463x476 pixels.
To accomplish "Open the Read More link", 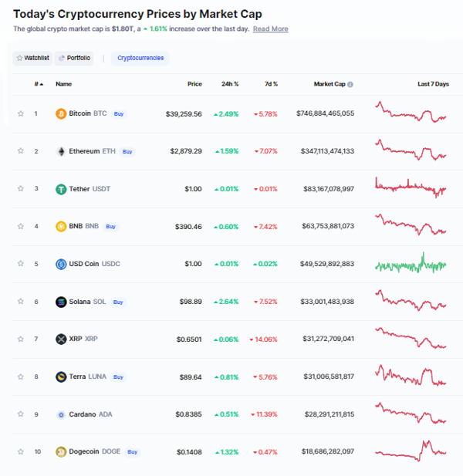I will (271, 29).
